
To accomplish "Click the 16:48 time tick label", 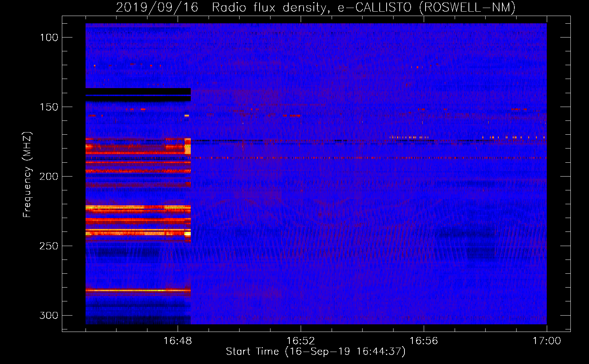I will (x=178, y=341).
